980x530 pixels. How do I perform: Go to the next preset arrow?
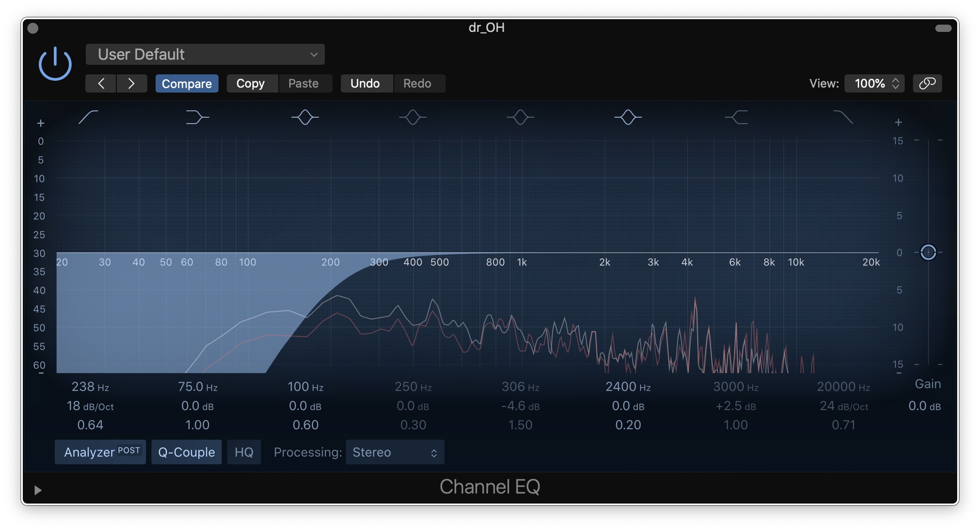[x=131, y=83]
